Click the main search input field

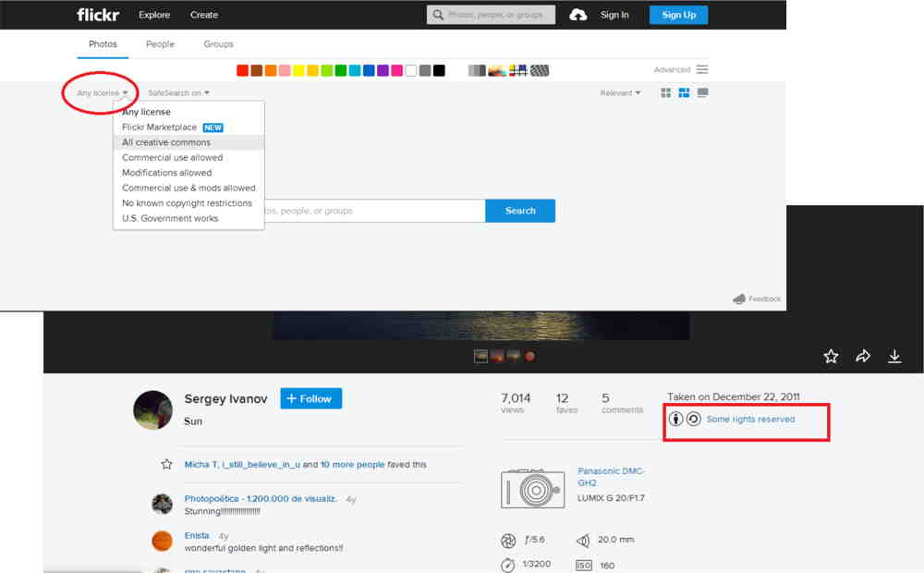coord(375,211)
